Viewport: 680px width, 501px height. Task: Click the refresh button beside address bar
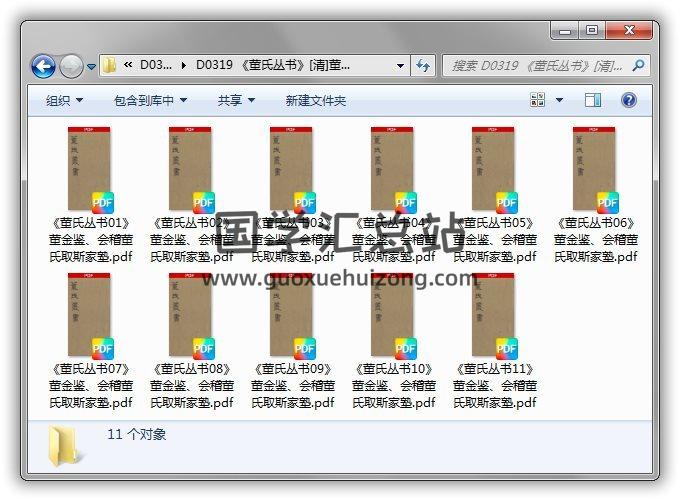[x=423, y=66]
